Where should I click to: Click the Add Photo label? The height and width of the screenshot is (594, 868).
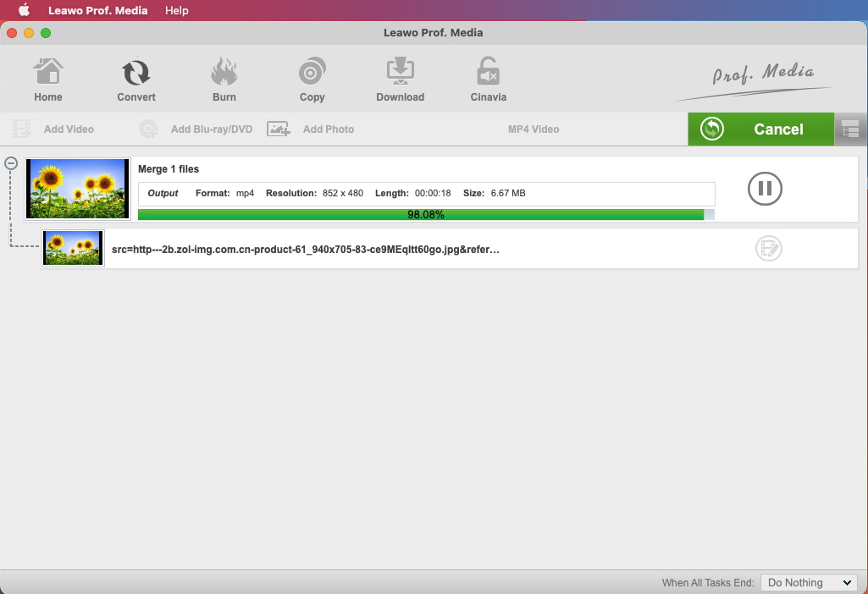329,129
